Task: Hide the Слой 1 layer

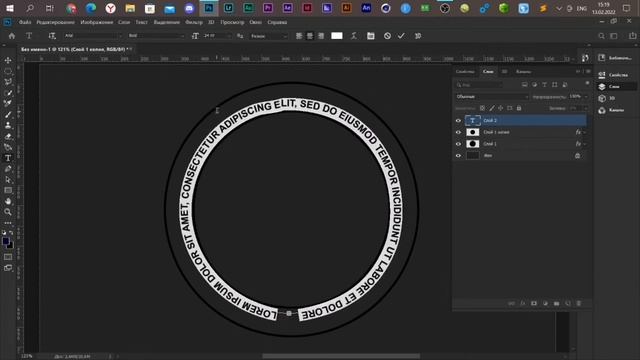Action: [x=458, y=144]
